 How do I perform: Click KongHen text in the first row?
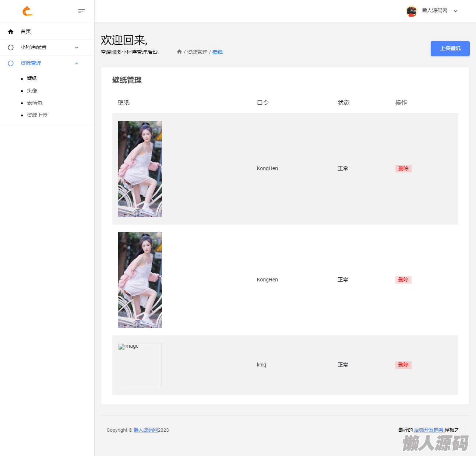click(x=267, y=168)
